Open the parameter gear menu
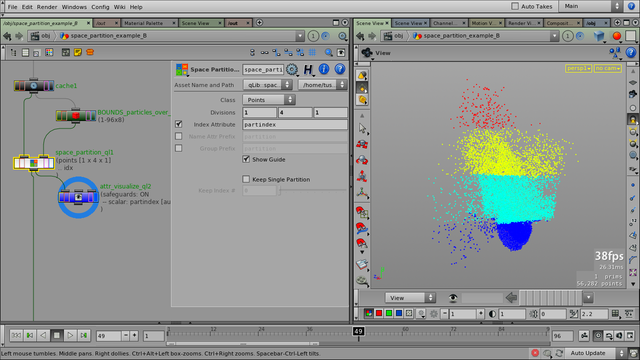This screenshot has width=640, height=360. [x=291, y=69]
